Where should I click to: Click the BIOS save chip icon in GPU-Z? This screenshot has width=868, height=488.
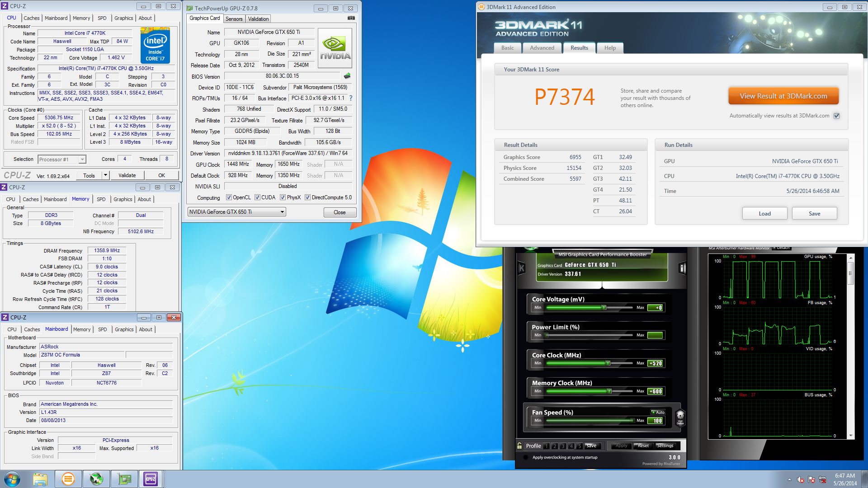[x=347, y=76]
